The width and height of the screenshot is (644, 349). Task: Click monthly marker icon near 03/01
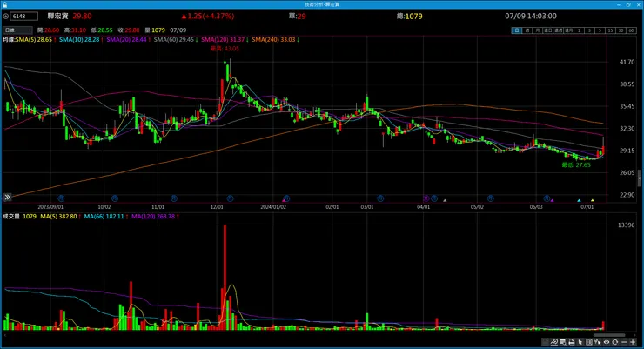tap(380, 198)
